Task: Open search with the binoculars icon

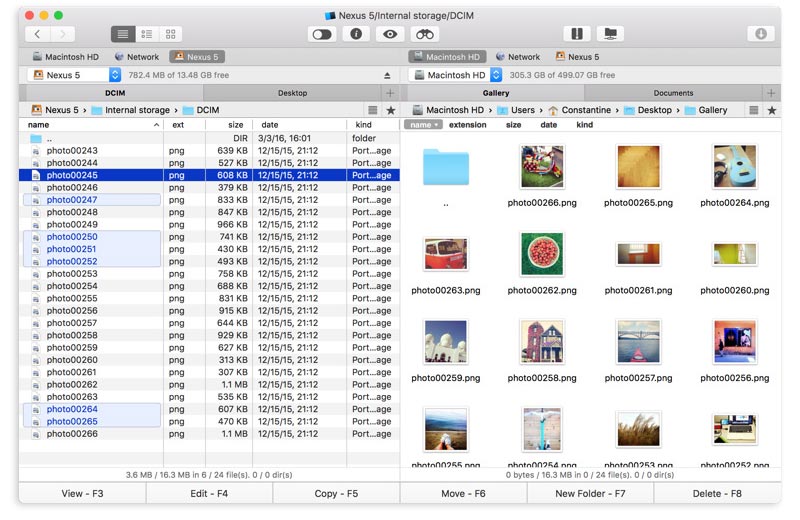Action: click(x=424, y=34)
